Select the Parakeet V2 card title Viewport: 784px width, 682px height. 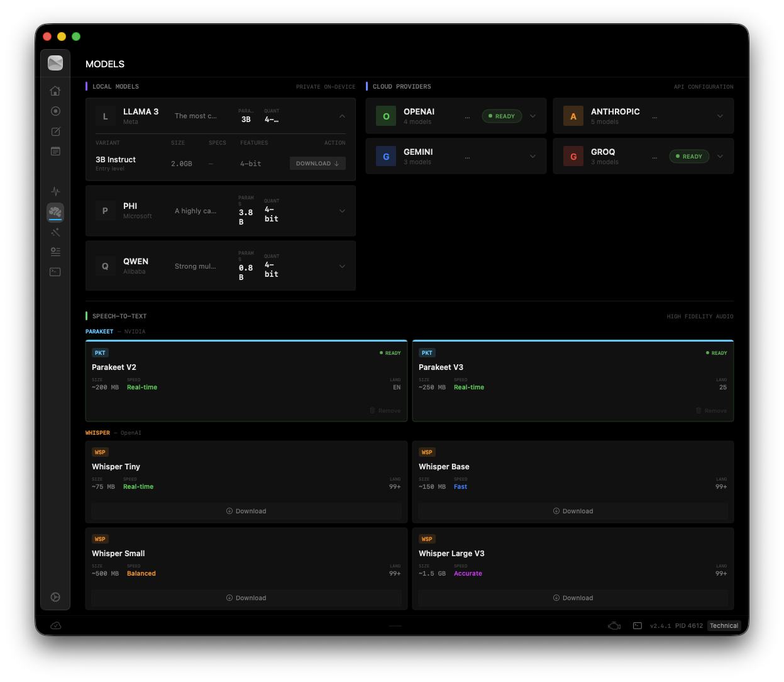(114, 367)
